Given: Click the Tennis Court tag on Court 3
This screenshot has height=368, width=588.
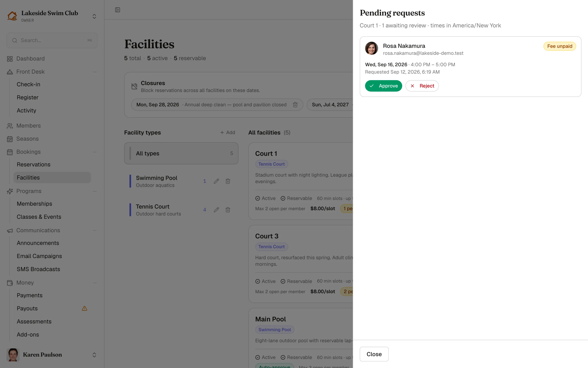Looking at the screenshot, I should coord(271,247).
